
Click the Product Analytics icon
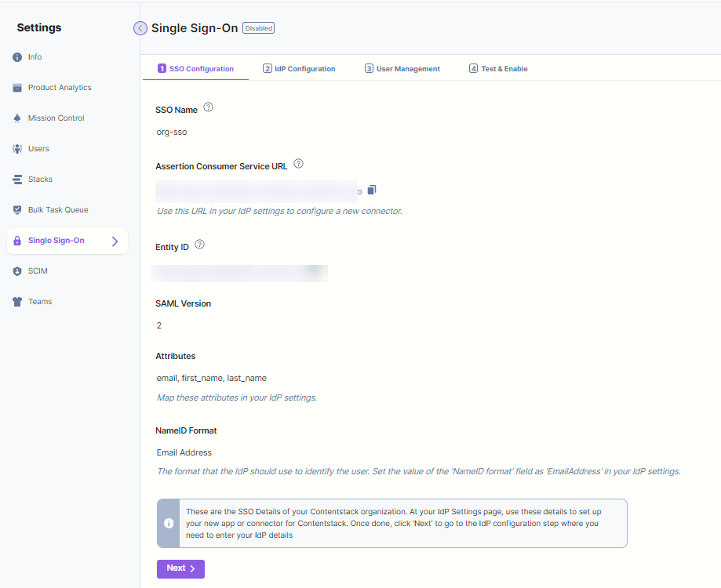(x=17, y=88)
